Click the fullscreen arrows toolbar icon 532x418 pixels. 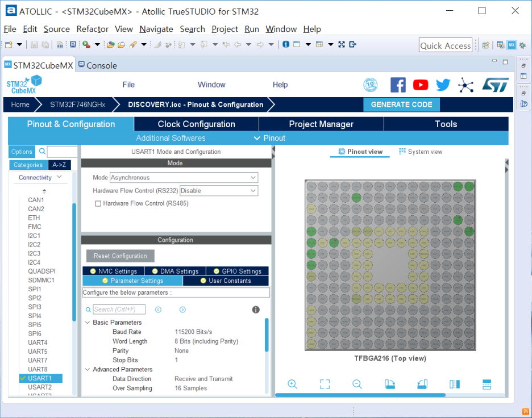342,44
